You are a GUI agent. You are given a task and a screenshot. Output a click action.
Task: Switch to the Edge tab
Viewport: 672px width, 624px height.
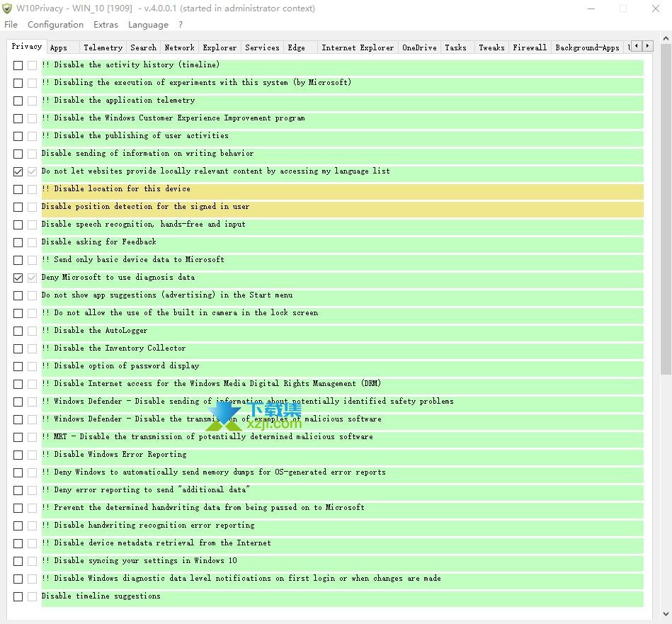[x=300, y=47]
